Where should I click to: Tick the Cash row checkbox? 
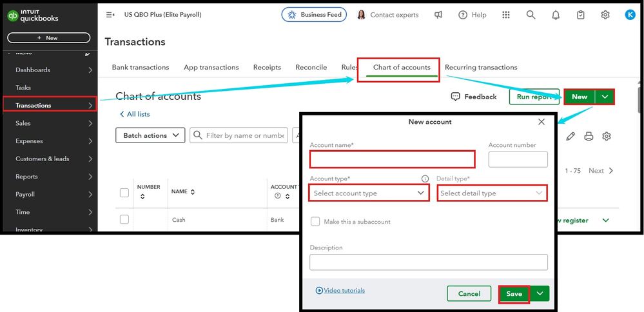(x=124, y=220)
